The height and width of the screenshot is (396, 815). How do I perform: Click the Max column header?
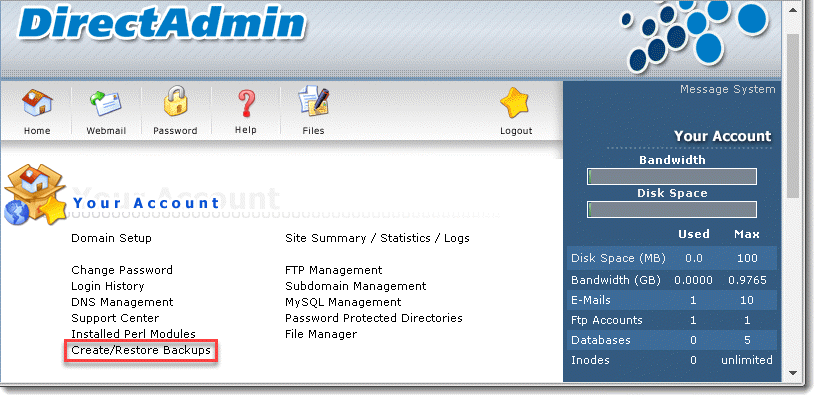click(x=747, y=234)
